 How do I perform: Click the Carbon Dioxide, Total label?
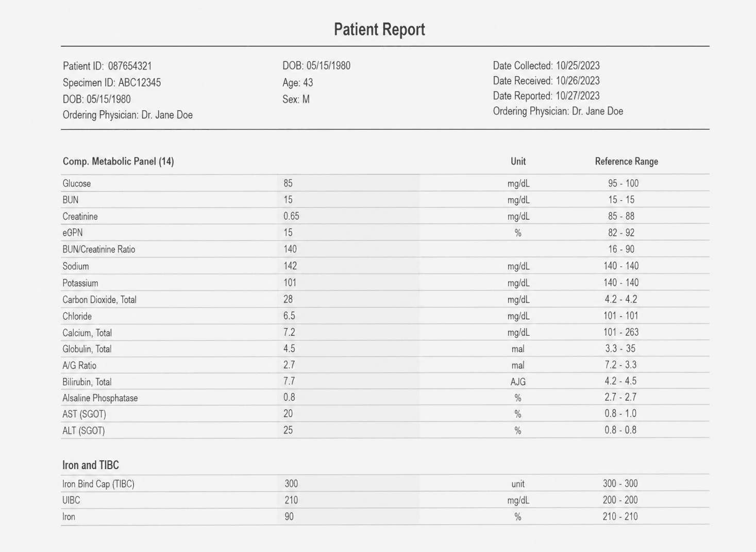click(99, 299)
